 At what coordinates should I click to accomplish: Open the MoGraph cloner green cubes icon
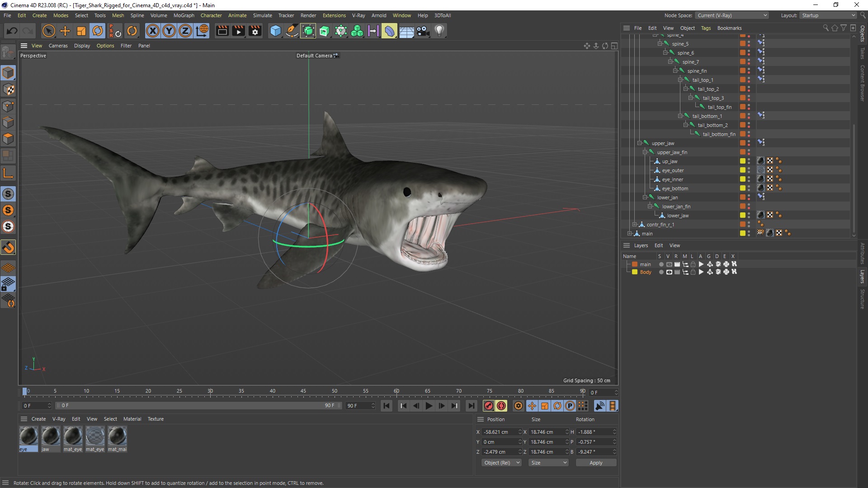(x=357, y=31)
